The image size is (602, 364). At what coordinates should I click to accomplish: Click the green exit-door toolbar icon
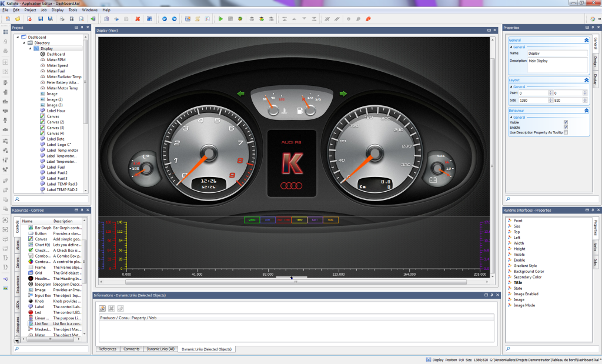(x=93, y=19)
